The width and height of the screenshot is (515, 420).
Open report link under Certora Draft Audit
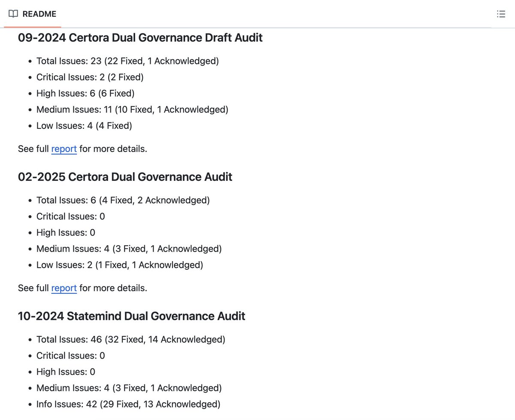coord(64,149)
